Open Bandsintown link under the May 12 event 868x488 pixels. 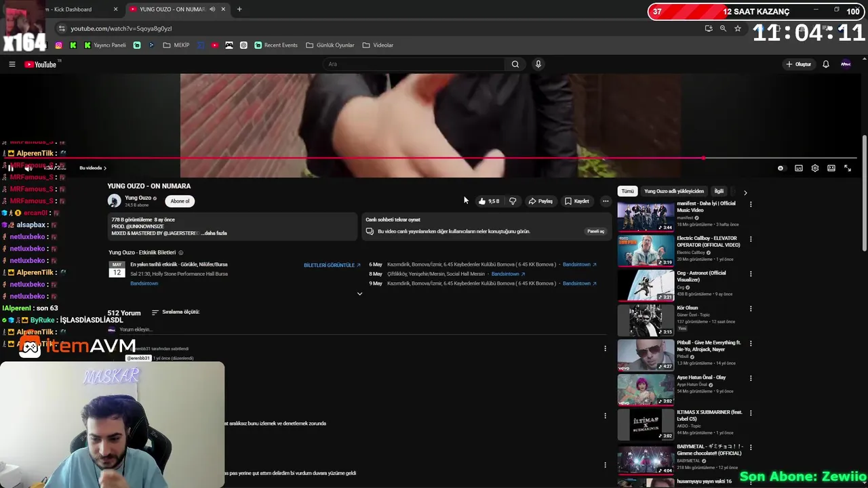point(144,283)
